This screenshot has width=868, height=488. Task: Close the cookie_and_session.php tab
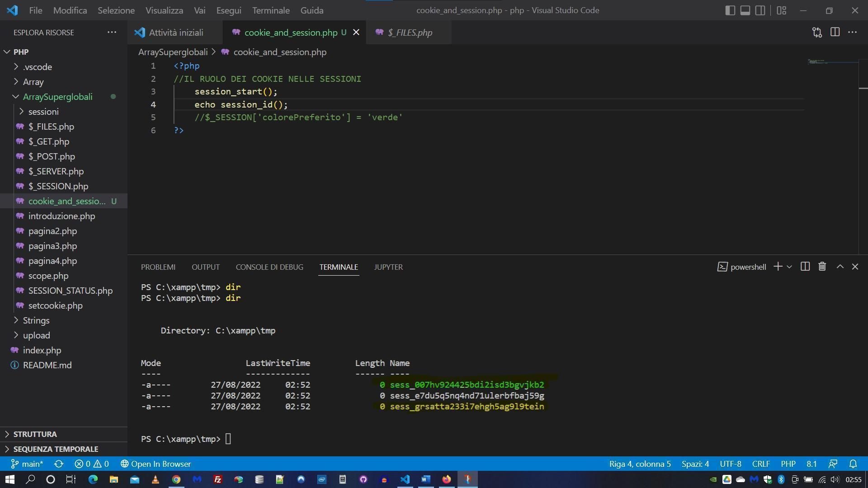pyautogui.click(x=356, y=32)
